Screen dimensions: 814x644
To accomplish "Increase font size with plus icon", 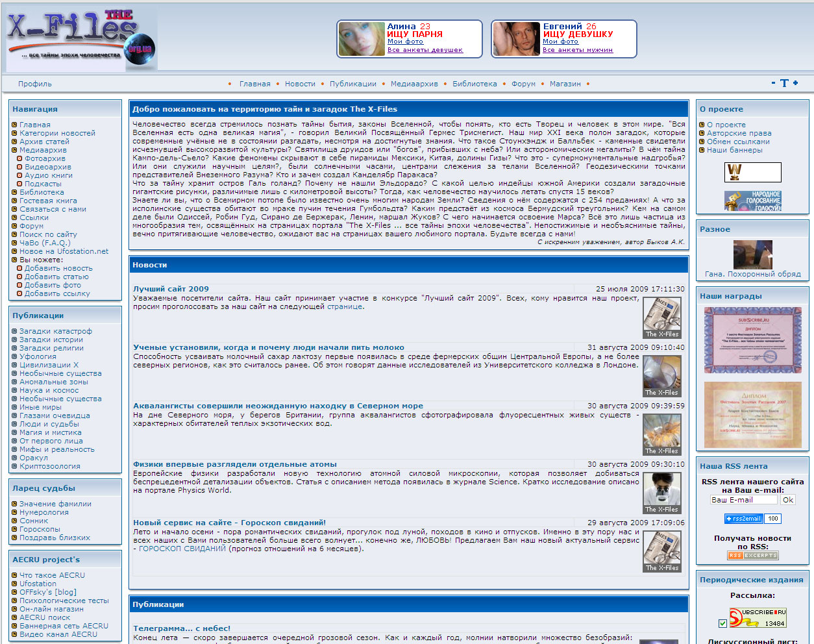I will [795, 83].
